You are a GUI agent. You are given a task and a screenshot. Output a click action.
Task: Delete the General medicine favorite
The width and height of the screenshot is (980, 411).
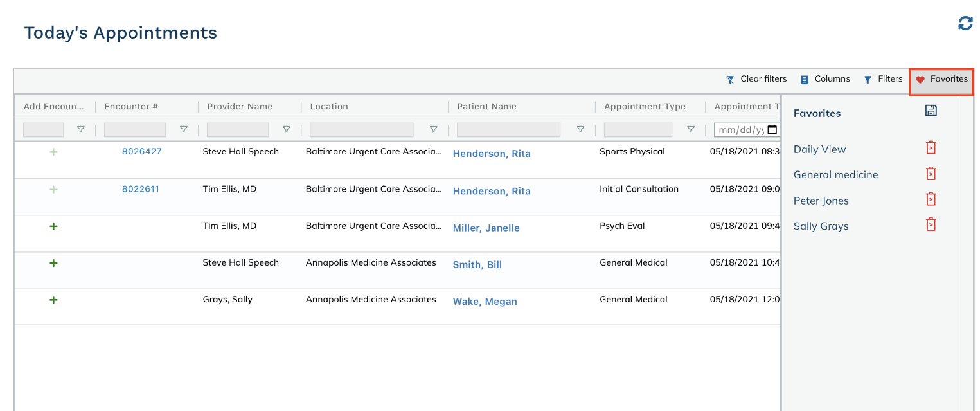tap(931, 173)
